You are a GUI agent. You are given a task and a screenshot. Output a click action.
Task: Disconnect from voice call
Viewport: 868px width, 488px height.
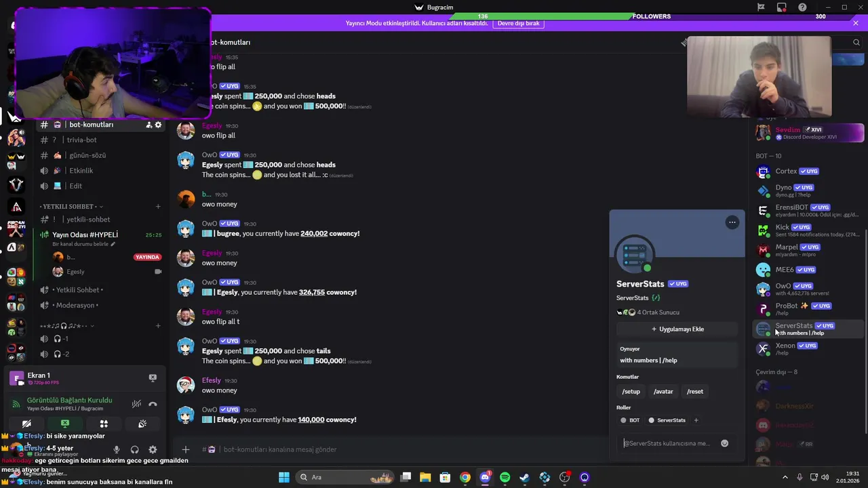click(153, 404)
